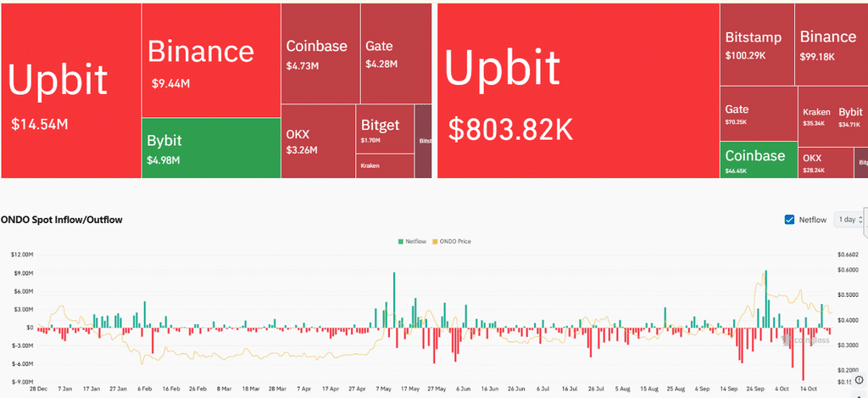The height and width of the screenshot is (398, 868).
Task: Select the green Coinbase $46.45K tile
Action: click(x=759, y=160)
